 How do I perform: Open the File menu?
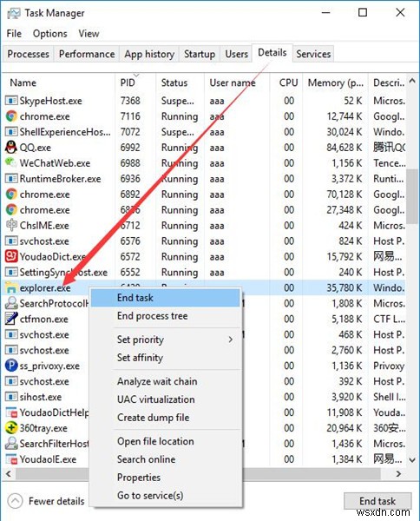pyautogui.click(x=14, y=34)
